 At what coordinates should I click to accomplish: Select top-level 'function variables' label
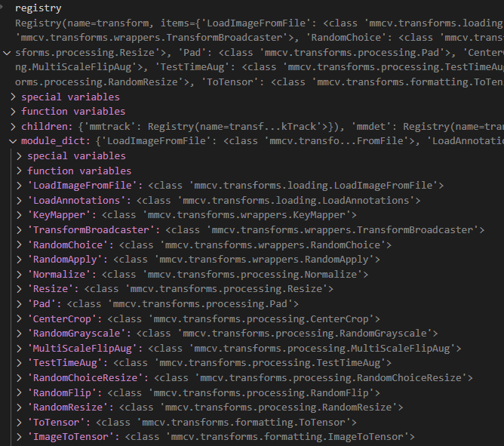73,111
